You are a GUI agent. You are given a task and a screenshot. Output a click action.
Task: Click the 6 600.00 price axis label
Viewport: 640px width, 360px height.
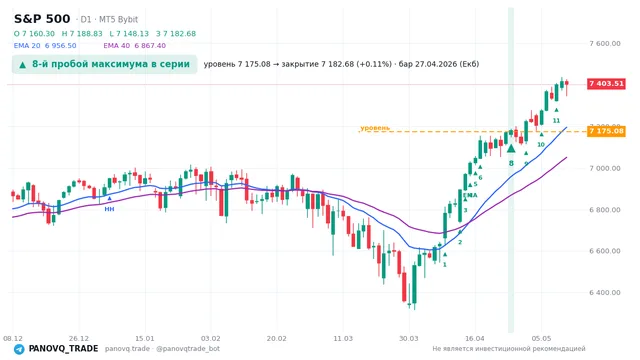pos(605,251)
